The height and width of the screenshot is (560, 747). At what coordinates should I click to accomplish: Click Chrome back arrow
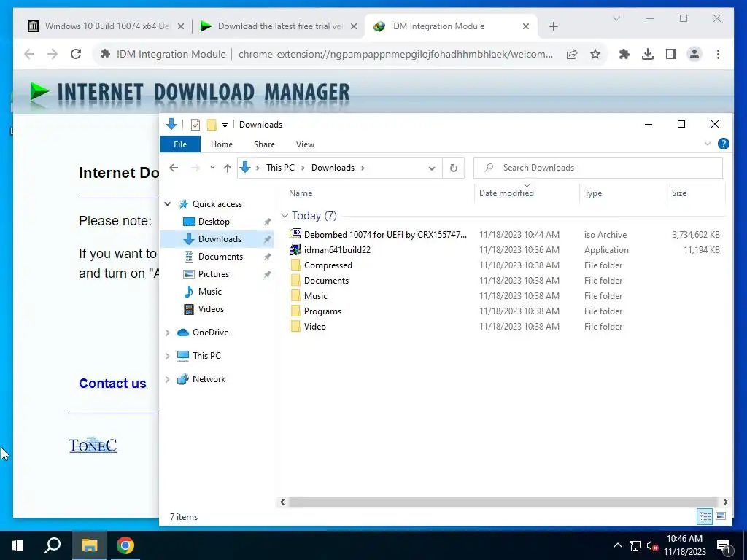(29, 54)
